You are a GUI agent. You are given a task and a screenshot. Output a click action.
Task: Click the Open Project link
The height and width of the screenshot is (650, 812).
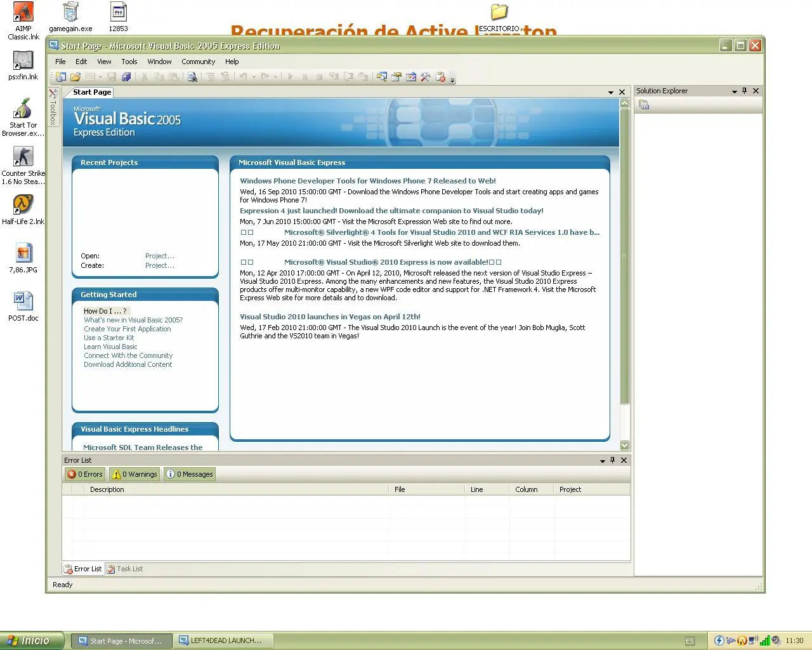click(160, 256)
